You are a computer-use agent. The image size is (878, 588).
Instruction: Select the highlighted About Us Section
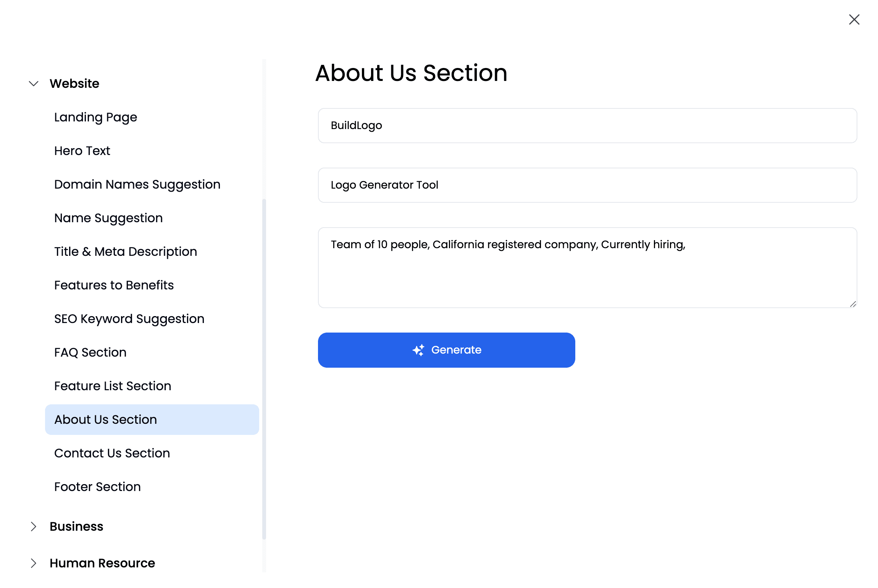tap(105, 420)
